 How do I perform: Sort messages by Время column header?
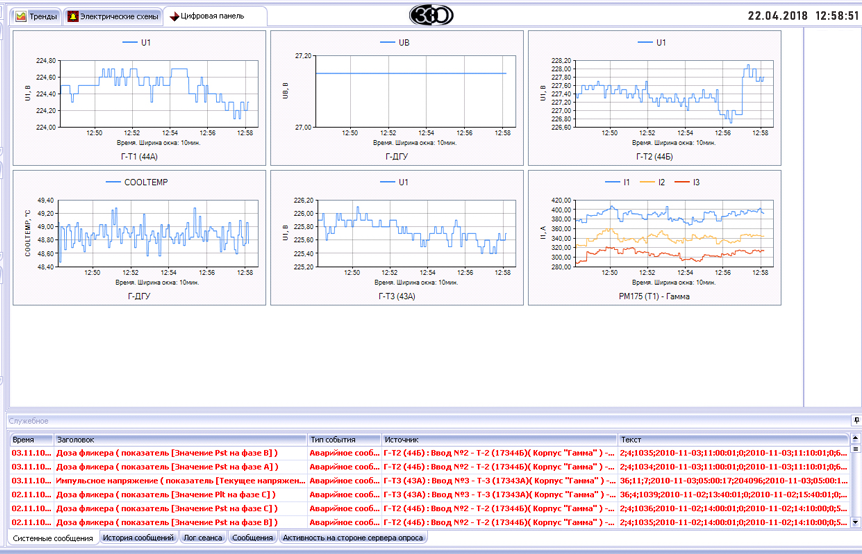32,440
